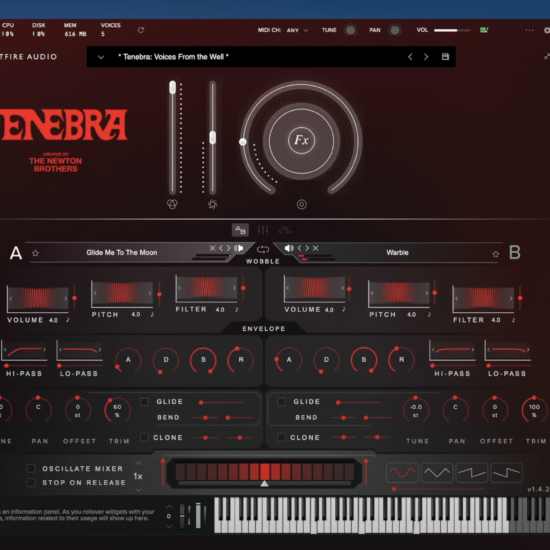Click the green output indicator after VOL
550x550 pixels.
coord(484,30)
